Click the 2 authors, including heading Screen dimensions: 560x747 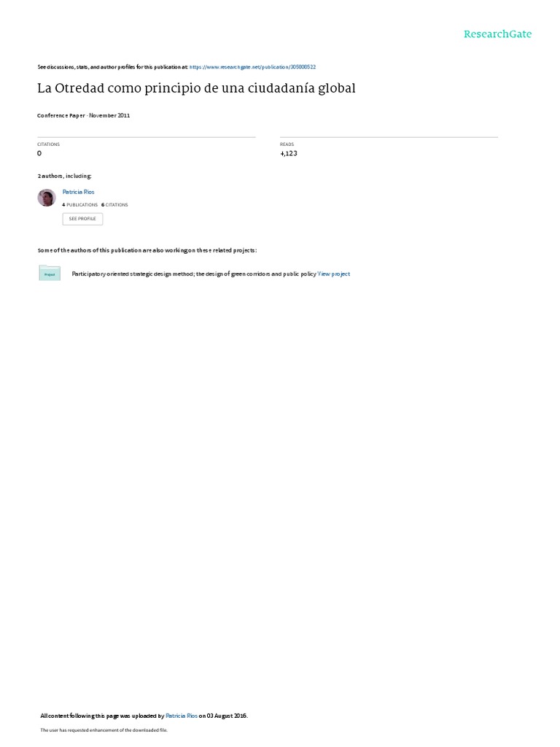click(64, 177)
